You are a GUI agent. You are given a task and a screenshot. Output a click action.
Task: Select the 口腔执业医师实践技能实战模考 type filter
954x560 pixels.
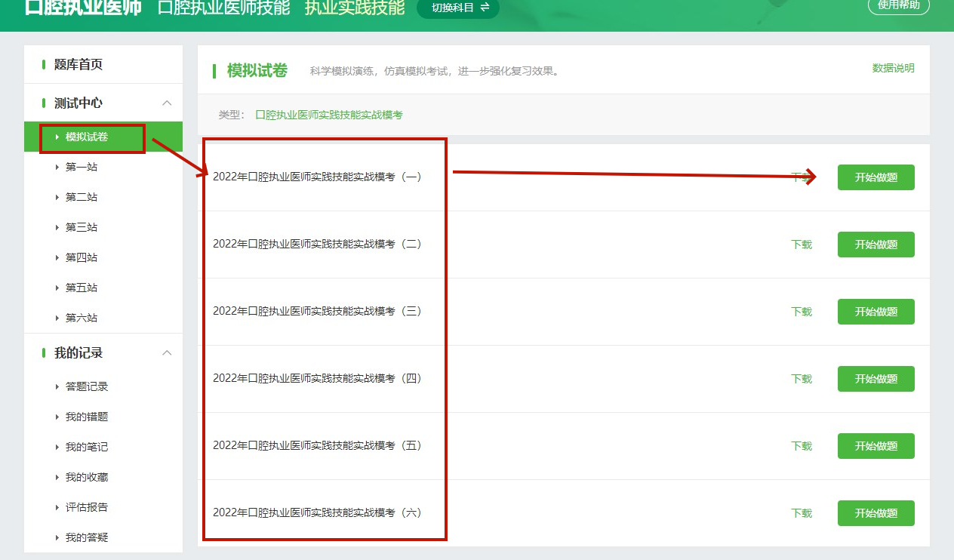coord(329,115)
